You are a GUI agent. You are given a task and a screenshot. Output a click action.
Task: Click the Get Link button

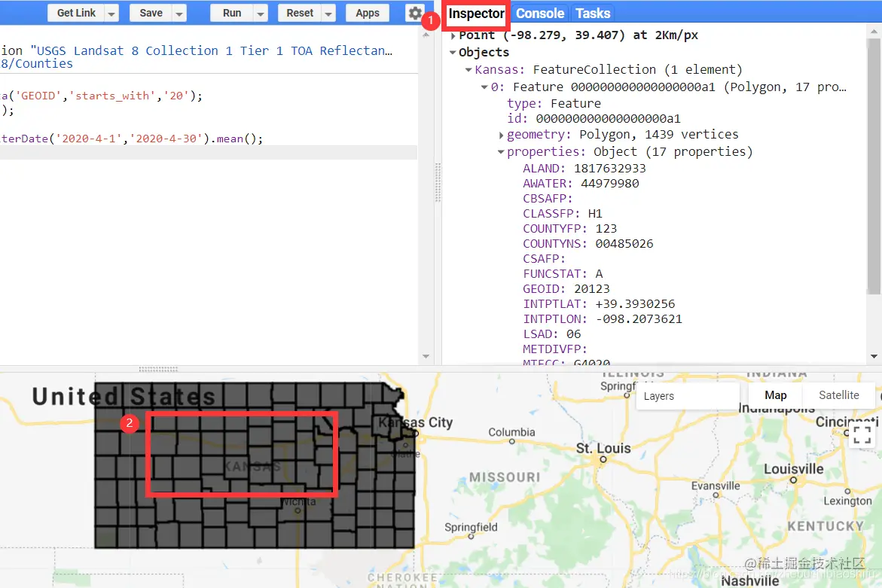click(76, 13)
